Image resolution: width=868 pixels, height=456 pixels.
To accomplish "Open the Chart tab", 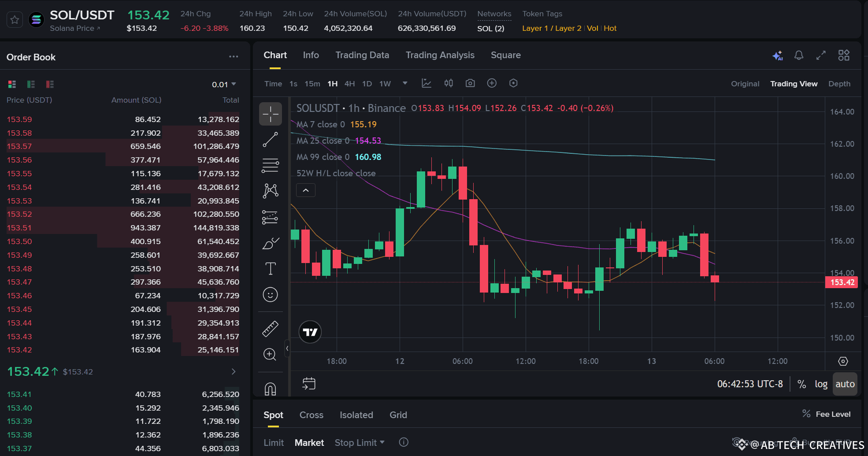I will click(275, 55).
